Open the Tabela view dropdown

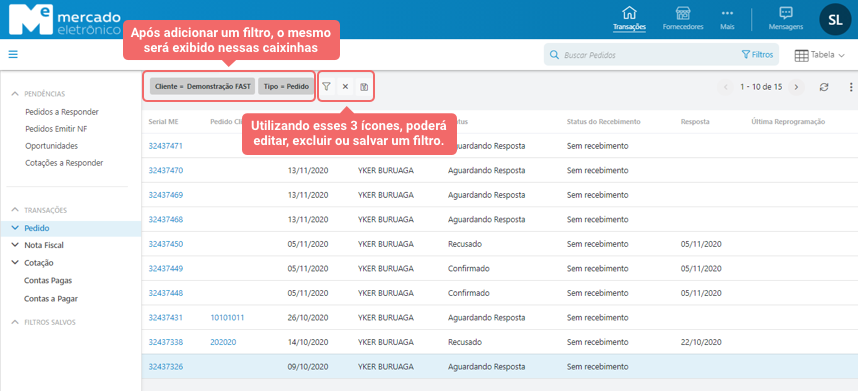[x=819, y=55]
